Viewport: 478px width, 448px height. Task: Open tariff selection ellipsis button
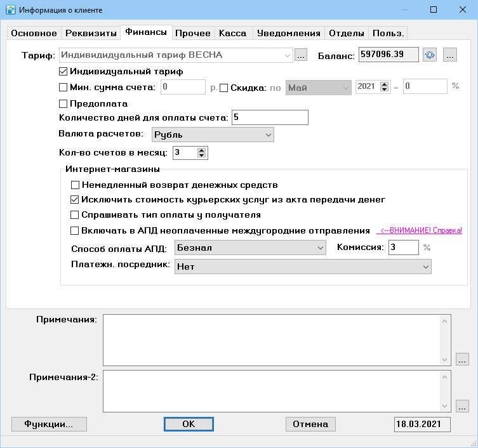point(301,55)
